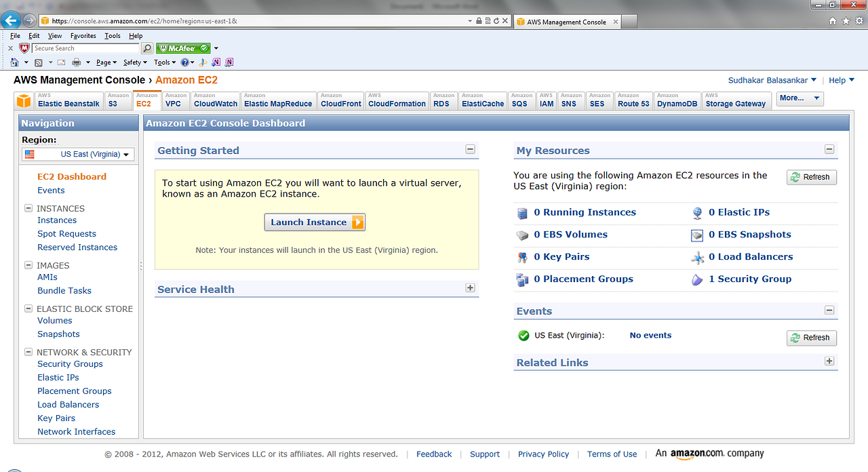Collapse the INSTANCES navigation group
Viewport: 868px width, 472px height.
point(28,208)
